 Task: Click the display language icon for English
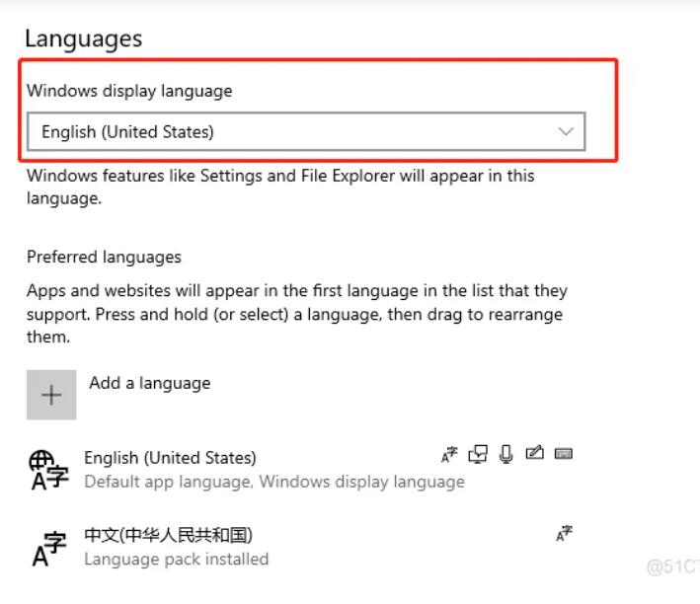click(x=448, y=455)
